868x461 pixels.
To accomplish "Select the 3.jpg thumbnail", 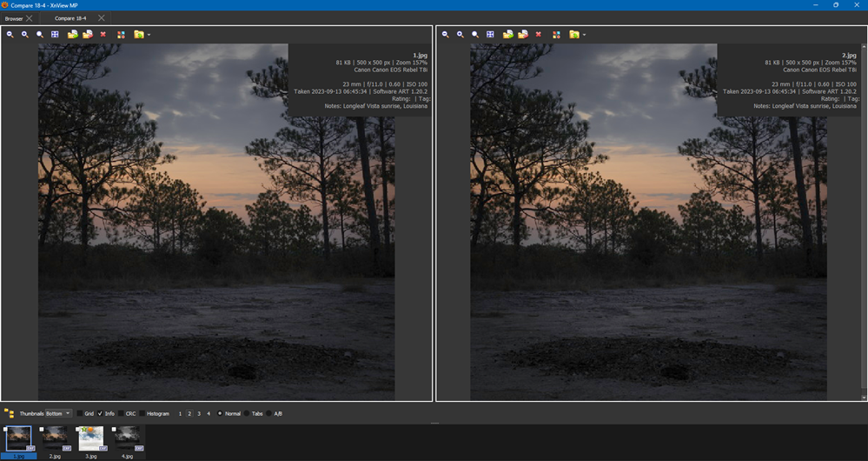I will pyautogui.click(x=91, y=438).
